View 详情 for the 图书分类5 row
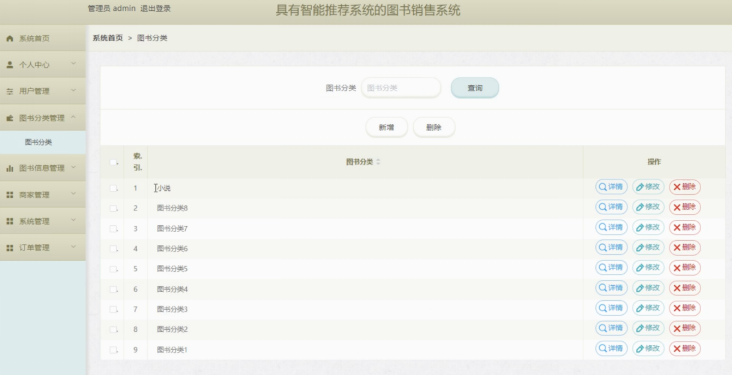The image size is (733, 375). click(611, 267)
